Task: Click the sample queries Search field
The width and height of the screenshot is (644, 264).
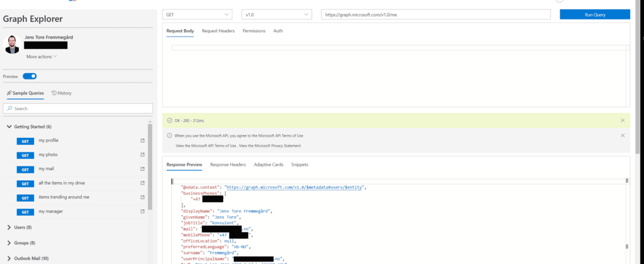Action: pyautogui.click(x=78, y=108)
